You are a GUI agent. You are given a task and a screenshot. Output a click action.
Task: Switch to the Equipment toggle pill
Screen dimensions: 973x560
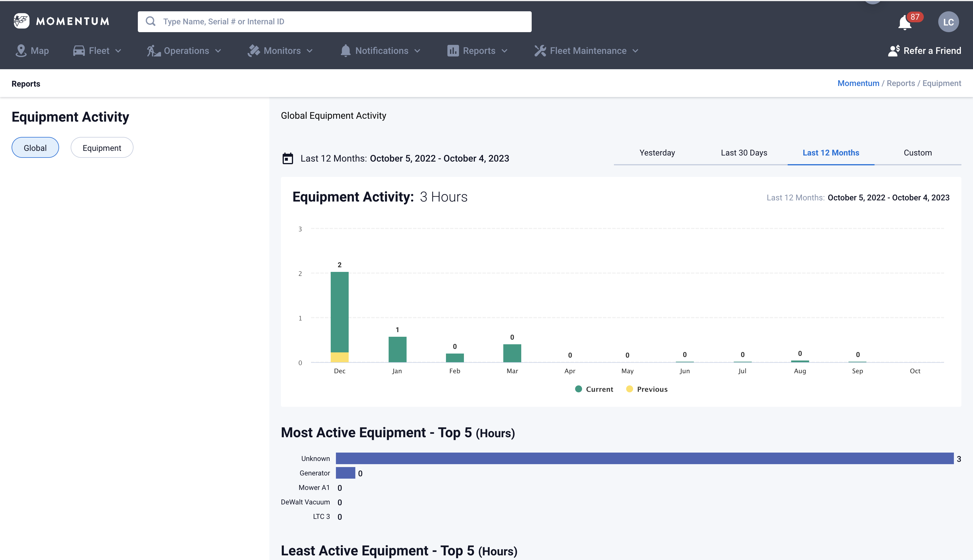click(x=102, y=148)
